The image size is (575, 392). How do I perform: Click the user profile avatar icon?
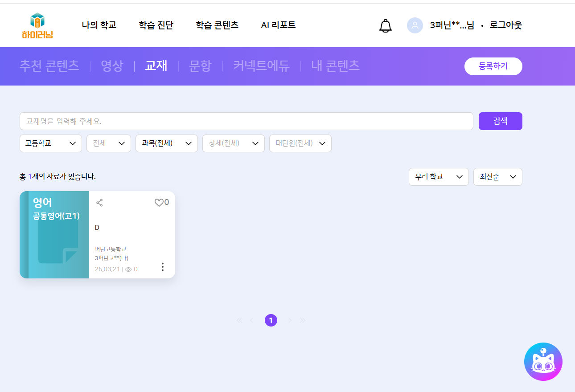click(x=415, y=25)
